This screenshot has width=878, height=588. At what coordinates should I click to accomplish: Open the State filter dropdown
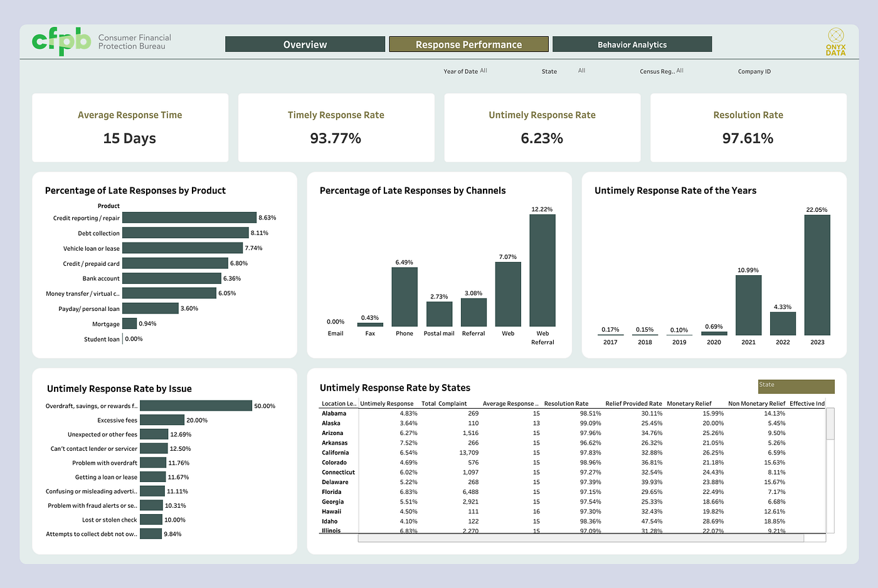(x=563, y=71)
